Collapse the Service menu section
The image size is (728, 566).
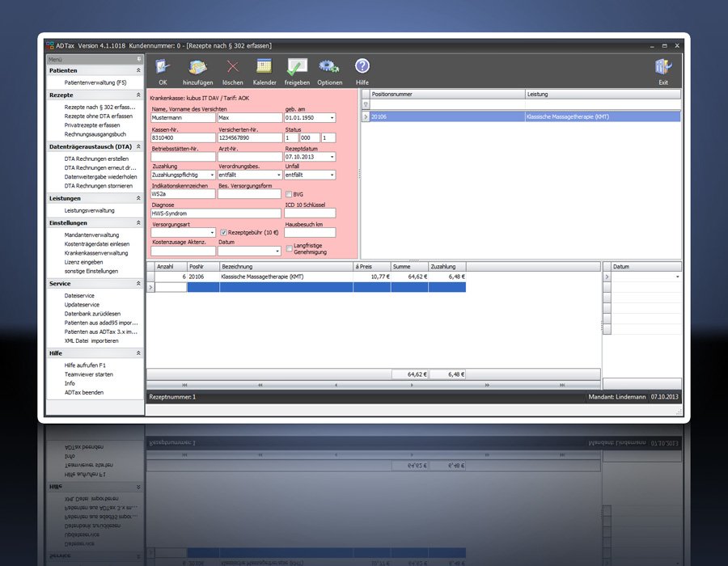pyautogui.click(x=138, y=284)
